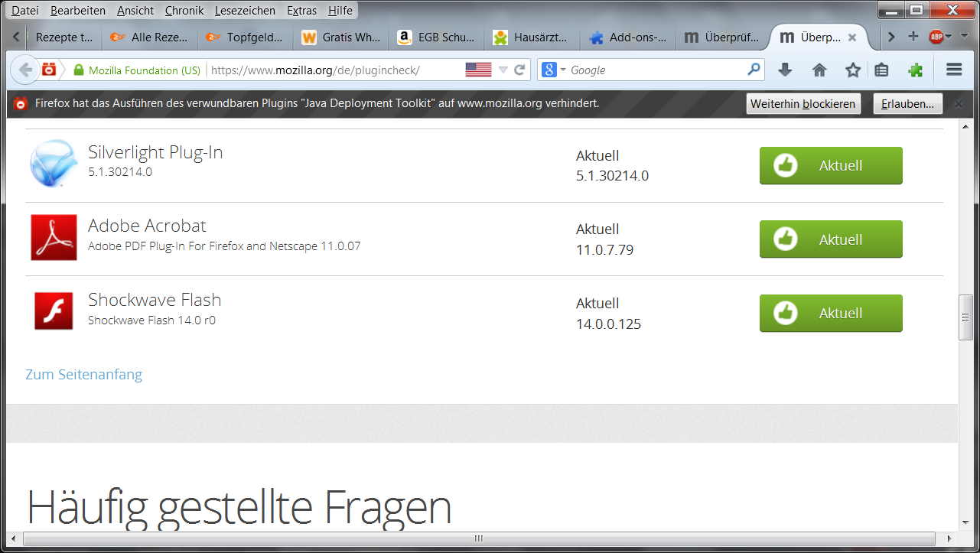
Task: Click the horizontal scrollbar thumb
Action: click(479, 538)
